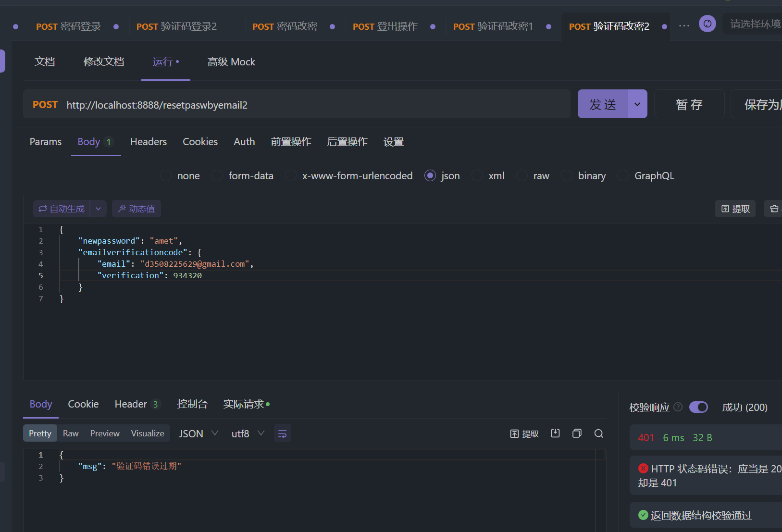Open the POST 验证码改密1 request tab
This screenshot has height=532, width=782.
coord(493,26)
